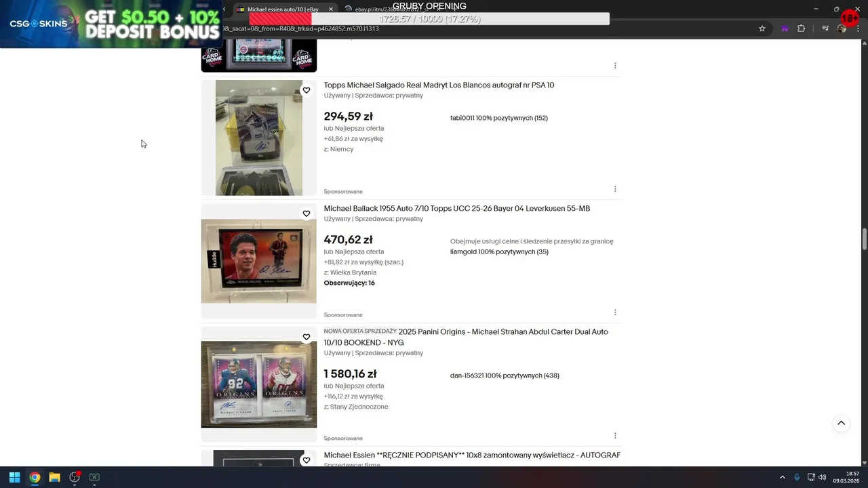Click Sponsorowane label under the Salgado listing
This screenshot has width=868, height=488.
pos(343,192)
